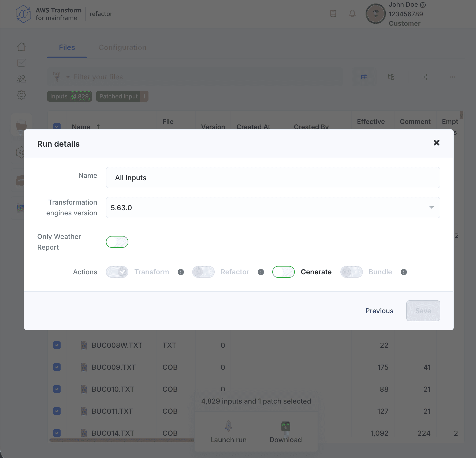The width and height of the screenshot is (476, 458).
Task: Expand the BQL filter dropdown arrow
Action: (x=68, y=77)
